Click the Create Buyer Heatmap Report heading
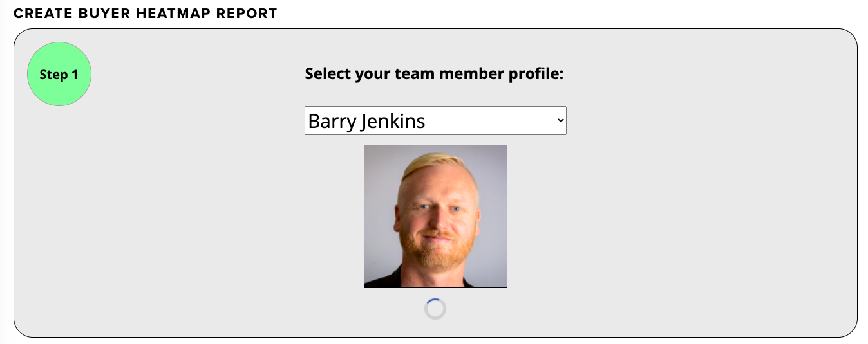Viewport: 868px width, 344px height. [146, 14]
